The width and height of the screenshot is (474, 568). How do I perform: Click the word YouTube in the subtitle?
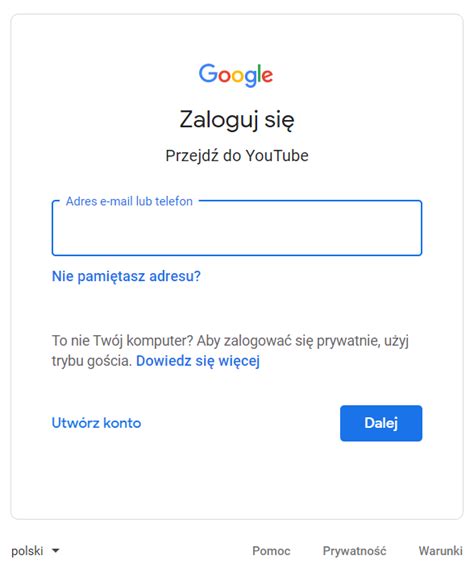pyautogui.click(x=277, y=156)
